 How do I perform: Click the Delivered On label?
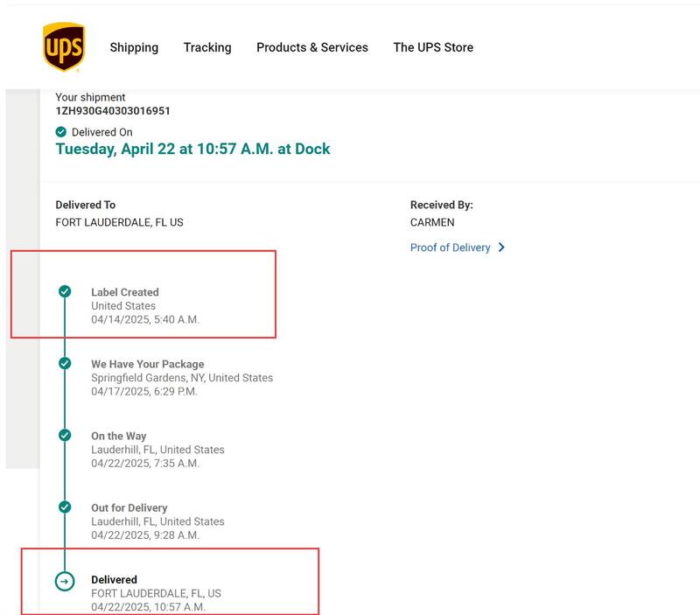102,132
